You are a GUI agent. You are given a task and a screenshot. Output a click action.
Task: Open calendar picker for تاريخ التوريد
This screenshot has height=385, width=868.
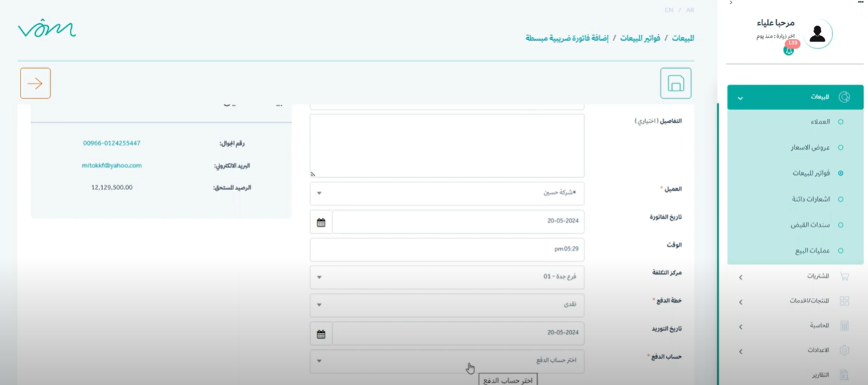[321, 334]
